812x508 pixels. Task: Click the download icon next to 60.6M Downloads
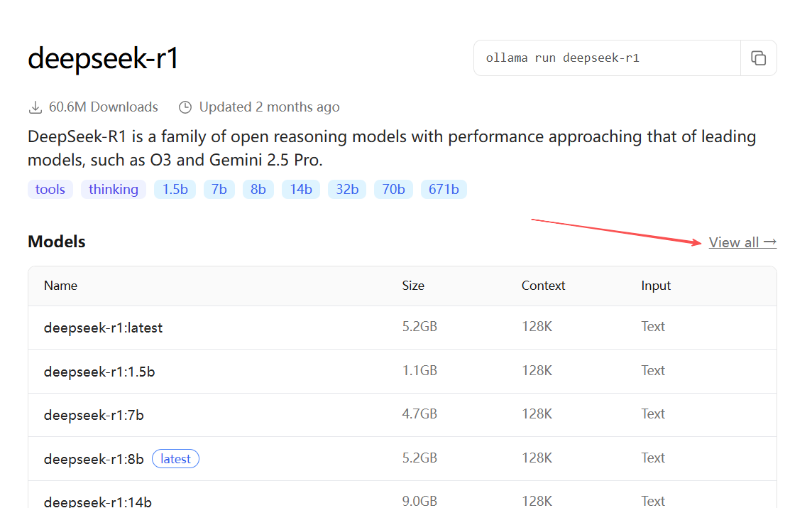(x=35, y=107)
